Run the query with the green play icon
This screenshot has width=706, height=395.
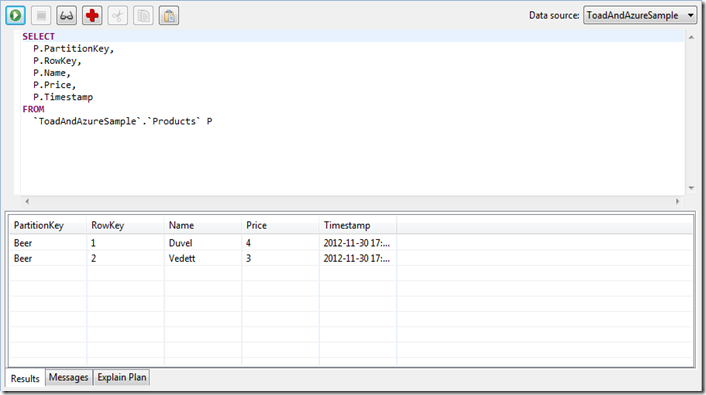click(15, 16)
